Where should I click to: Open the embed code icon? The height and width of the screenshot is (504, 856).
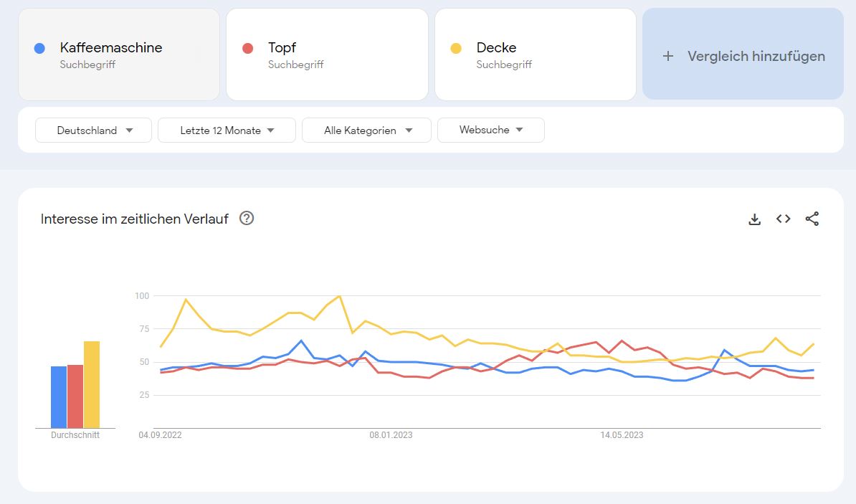[x=783, y=219]
